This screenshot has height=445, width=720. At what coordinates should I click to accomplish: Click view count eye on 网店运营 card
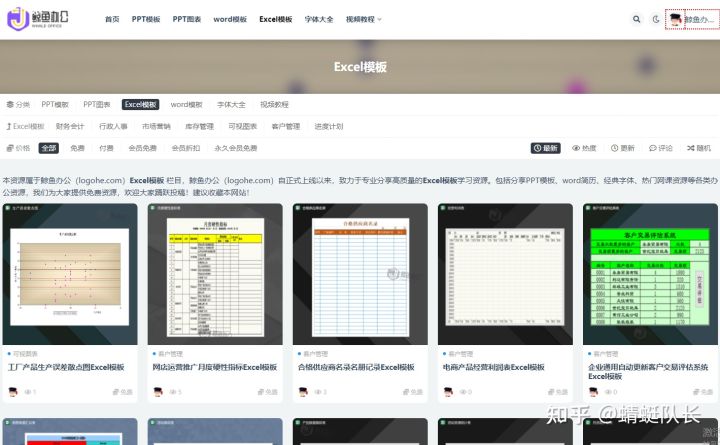coord(175,392)
